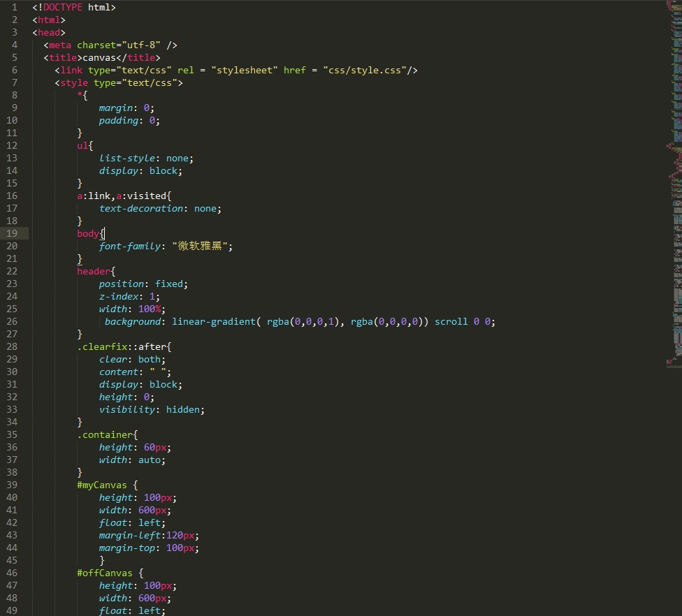Click the 'list-style' property
682x616 pixels.
point(127,159)
